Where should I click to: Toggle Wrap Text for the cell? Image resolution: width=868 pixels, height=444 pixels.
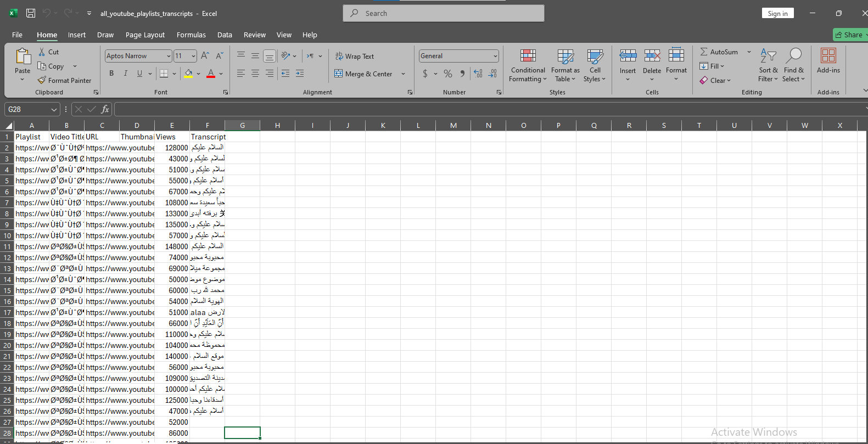pyautogui.click(x=355, y=57)
